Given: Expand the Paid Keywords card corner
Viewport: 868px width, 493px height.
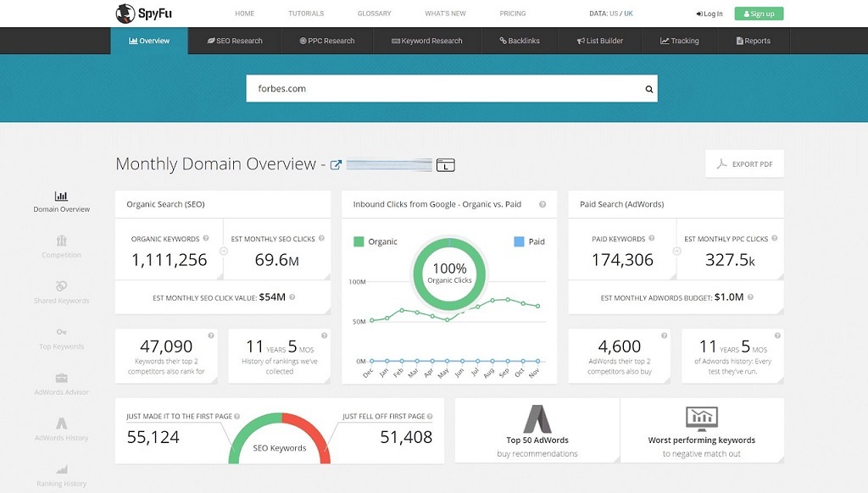Looking at the screenshot, I should coord(672,276).
